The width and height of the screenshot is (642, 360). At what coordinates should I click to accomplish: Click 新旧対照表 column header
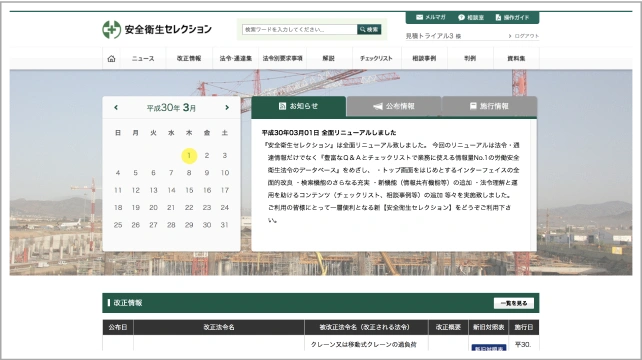488,327
